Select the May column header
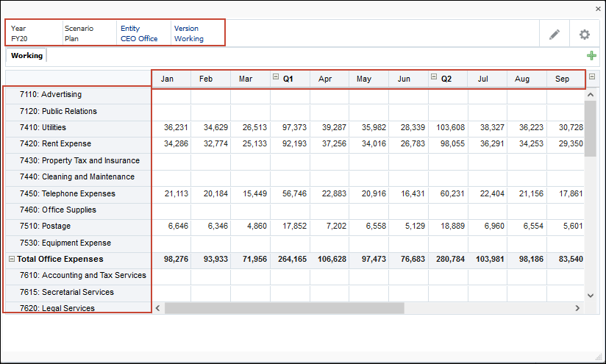606x364 pixels. tap(368, 79)
